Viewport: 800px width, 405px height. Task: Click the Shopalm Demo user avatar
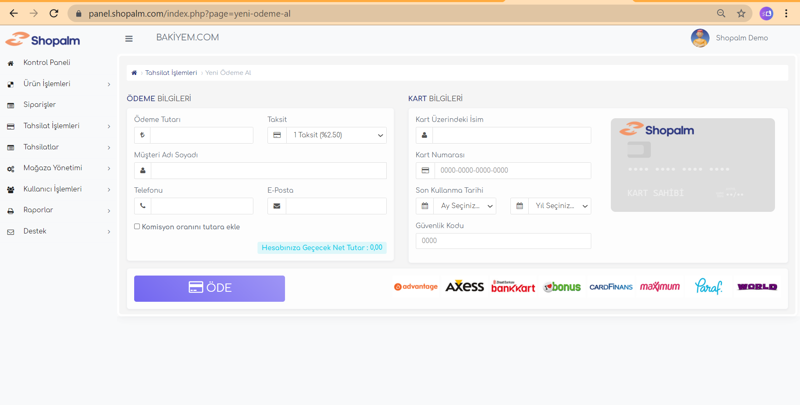pos(700,38)
